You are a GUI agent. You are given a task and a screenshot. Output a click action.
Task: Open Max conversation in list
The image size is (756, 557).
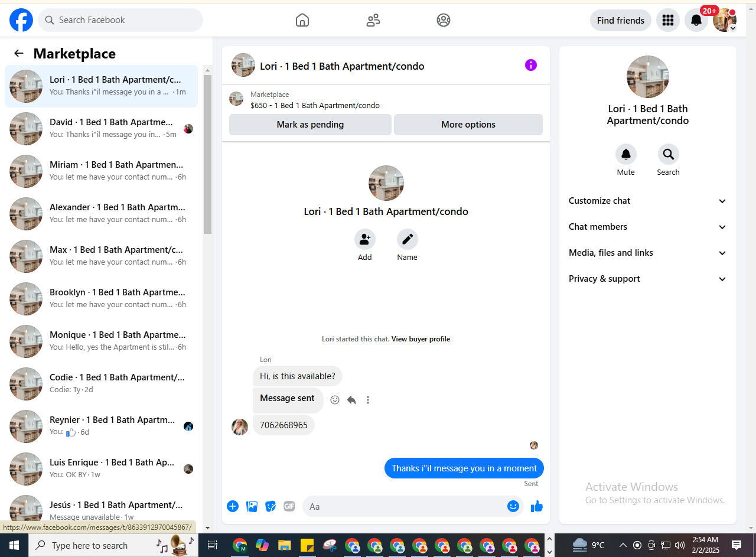tap(102, 256)
